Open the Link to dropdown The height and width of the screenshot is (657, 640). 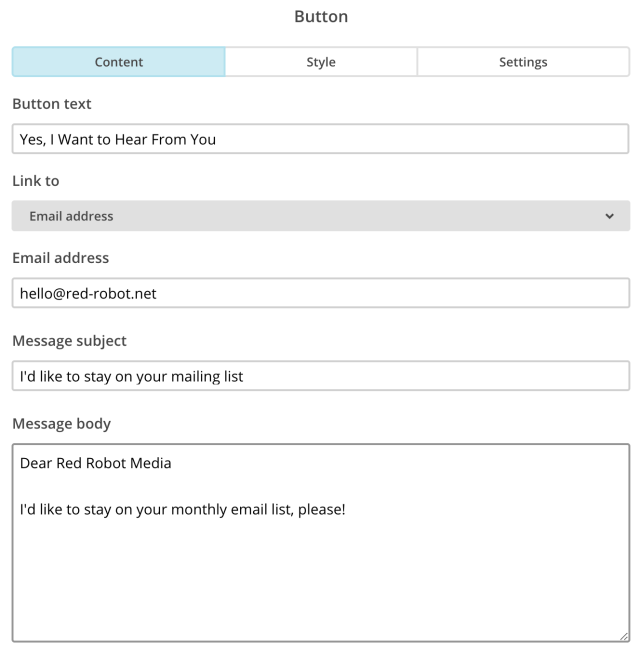point(321,216)
